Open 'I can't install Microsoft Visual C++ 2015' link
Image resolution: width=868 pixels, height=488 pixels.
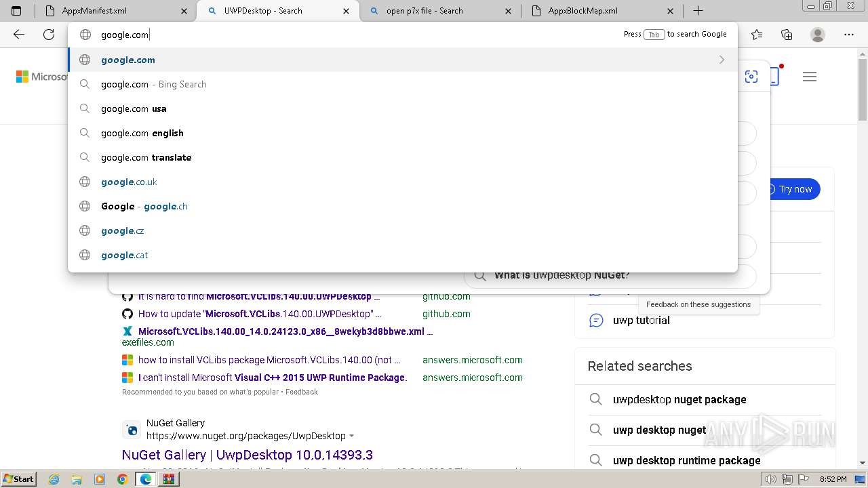click(273, 378)
